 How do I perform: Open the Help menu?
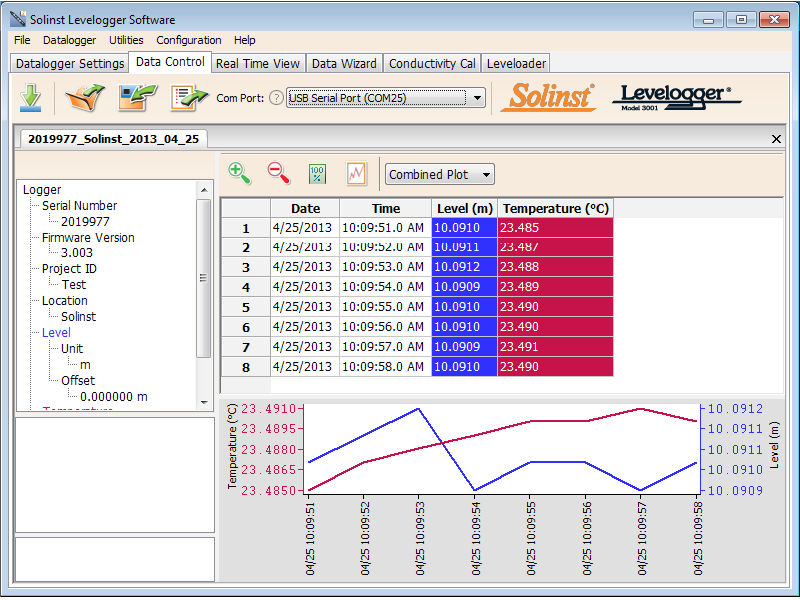click(245, 40)
